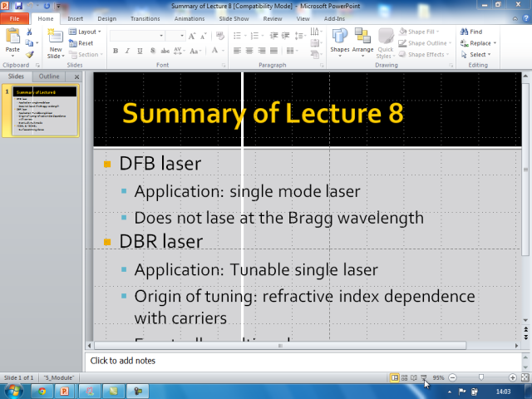This screenshot has width=532, height=399.
Task: Switch to the Outline pane tab
Action: click(49, 76)
